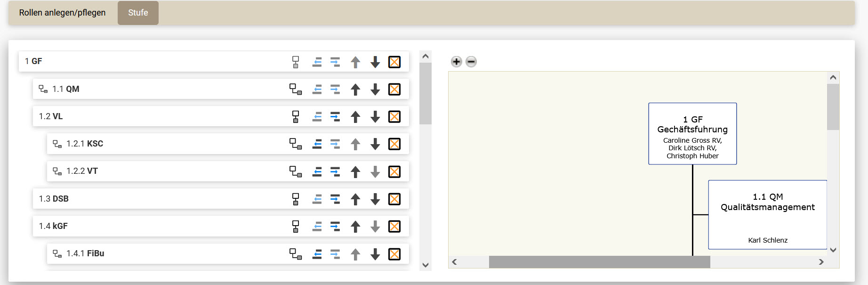
Task: Click the org chart horizontal scrollbar thumb
Action: tap(599, 262)
